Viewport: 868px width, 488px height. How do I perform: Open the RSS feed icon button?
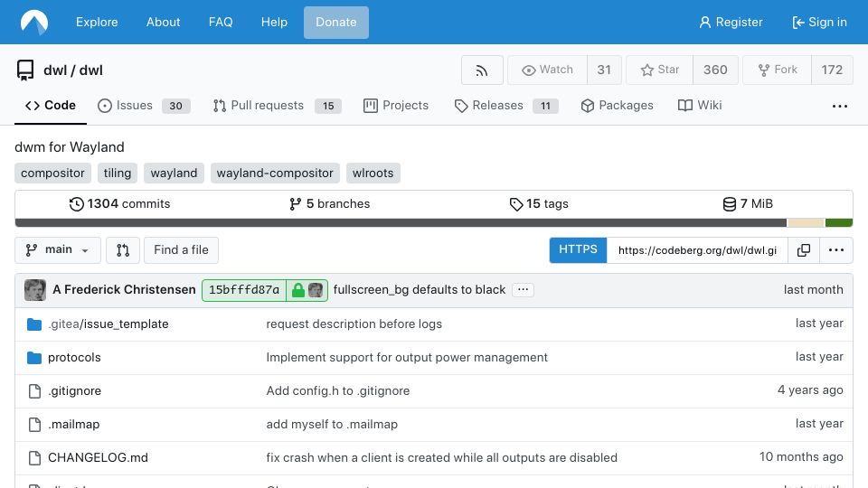point(482,70)
